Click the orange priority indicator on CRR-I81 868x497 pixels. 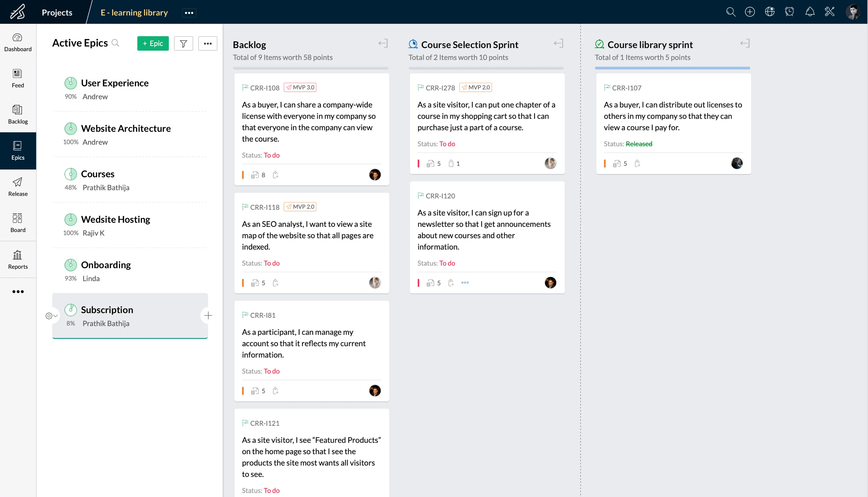click(243, 391)
